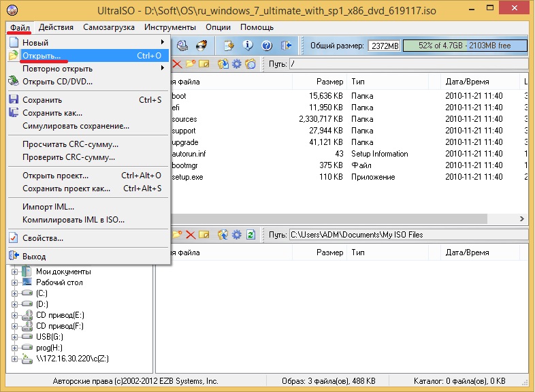Expand the prog(H:) drive node
This screenshot has height=392, width=535.
(x=14, y=348)
